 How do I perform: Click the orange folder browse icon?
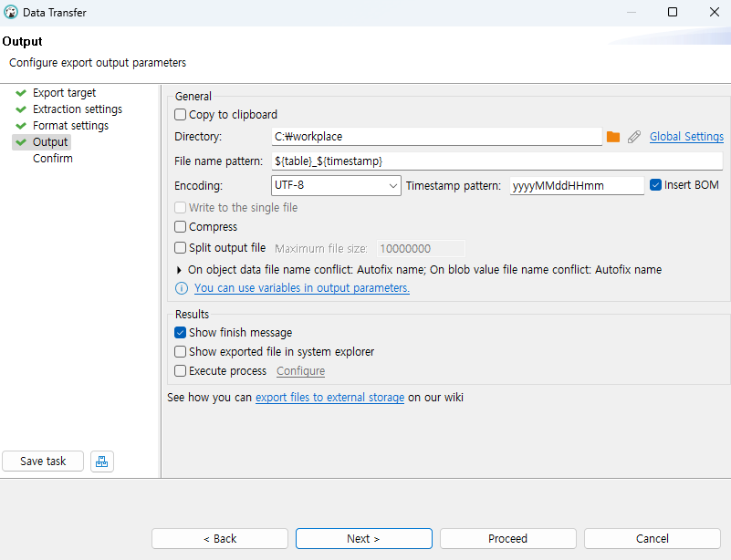click(x=613, y=137)
